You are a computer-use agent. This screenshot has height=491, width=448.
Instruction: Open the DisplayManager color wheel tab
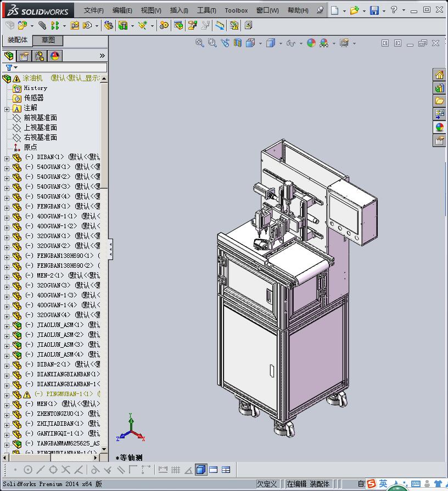click(55, 56)
